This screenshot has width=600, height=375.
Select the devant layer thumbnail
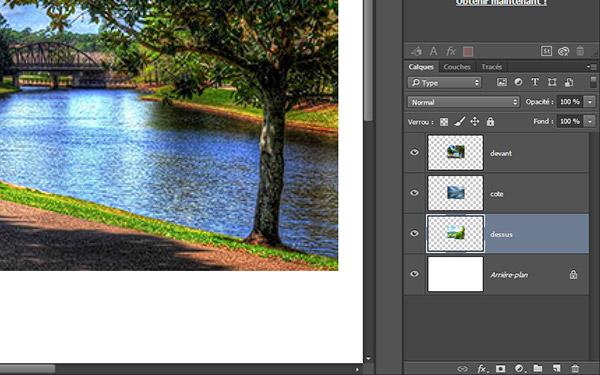click(455, 152)
